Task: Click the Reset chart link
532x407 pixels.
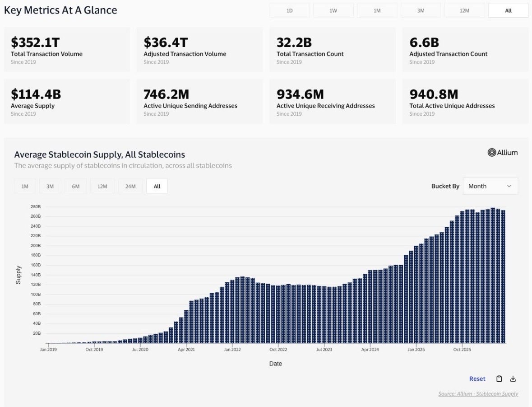Action: pyautogui.click(x=477, y=379)
